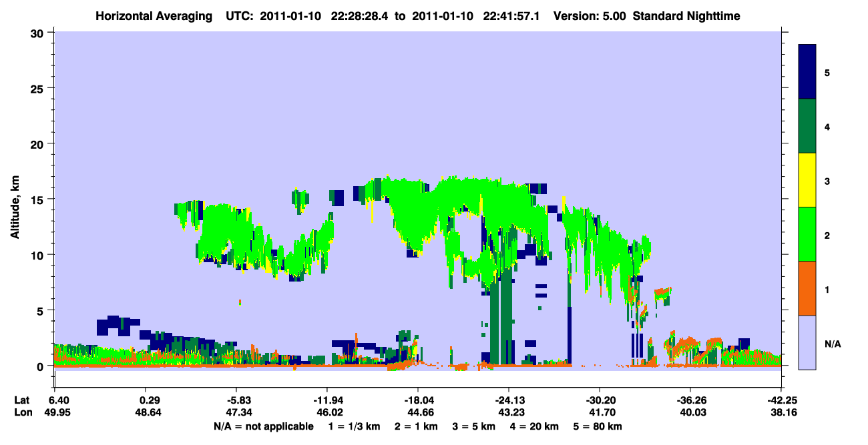Click the colorbar label 'N/A'
Viewport: 868px width, 445px height.
point(832,344)
